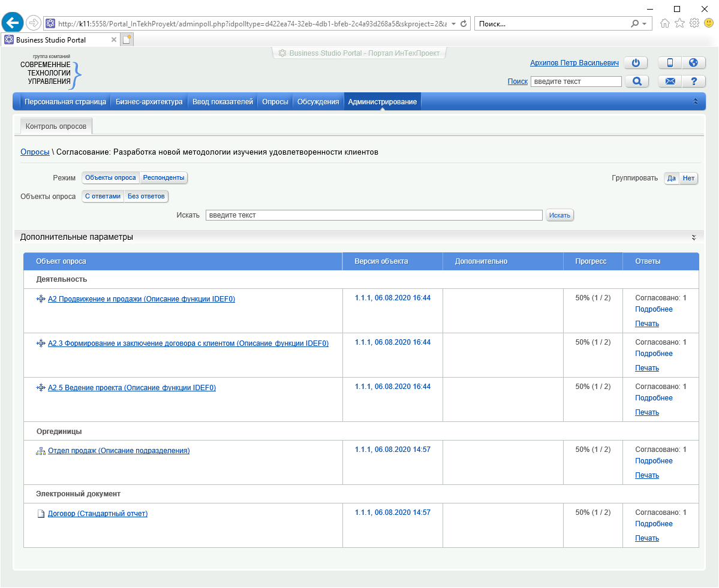Viewport: 719px width, 588px height.
Task: Toggle Без ответов filter
Action: click(146, 197)
